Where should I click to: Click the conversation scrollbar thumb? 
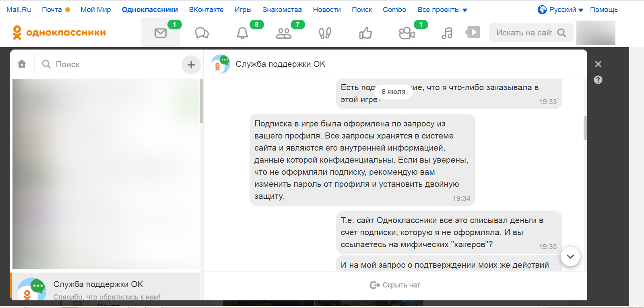(585, 128)
